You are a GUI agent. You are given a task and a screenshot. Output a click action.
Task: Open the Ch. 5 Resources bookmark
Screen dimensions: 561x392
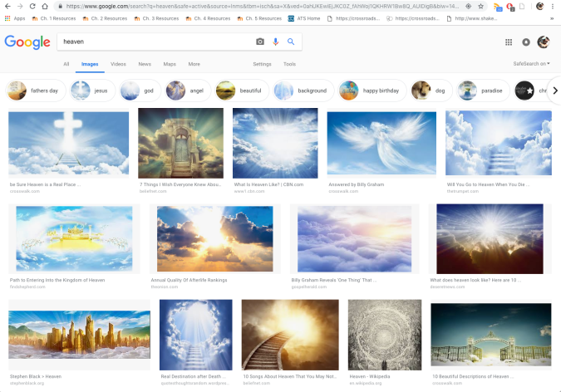[260, 18]
